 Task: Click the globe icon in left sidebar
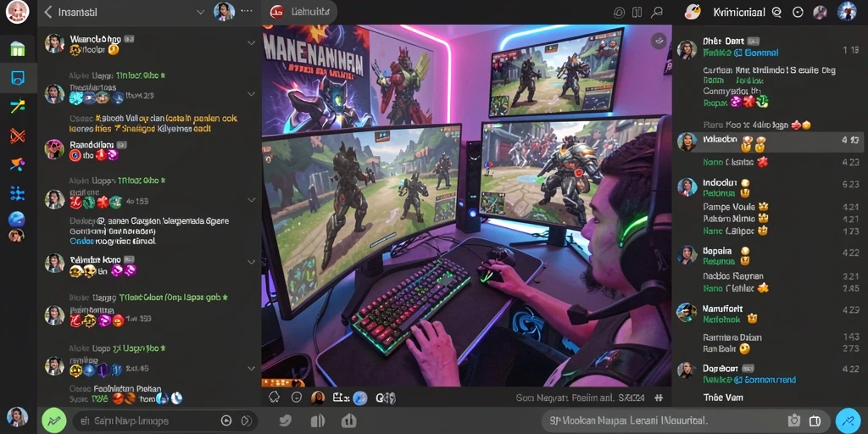(17, 220)
